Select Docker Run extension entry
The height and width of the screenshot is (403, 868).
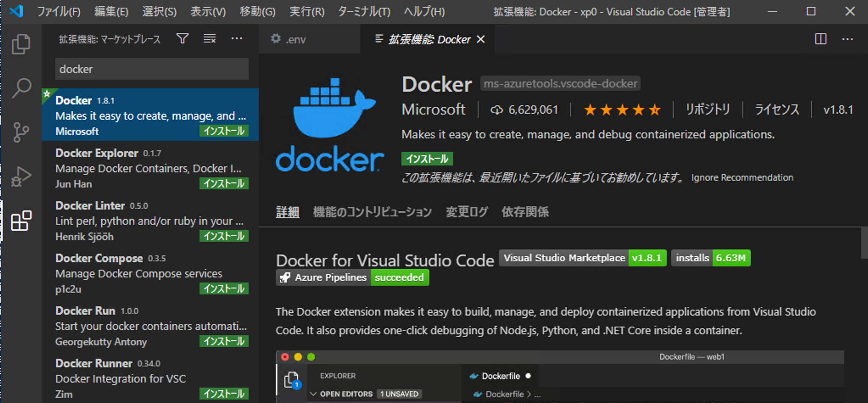(x=150, y=326)
